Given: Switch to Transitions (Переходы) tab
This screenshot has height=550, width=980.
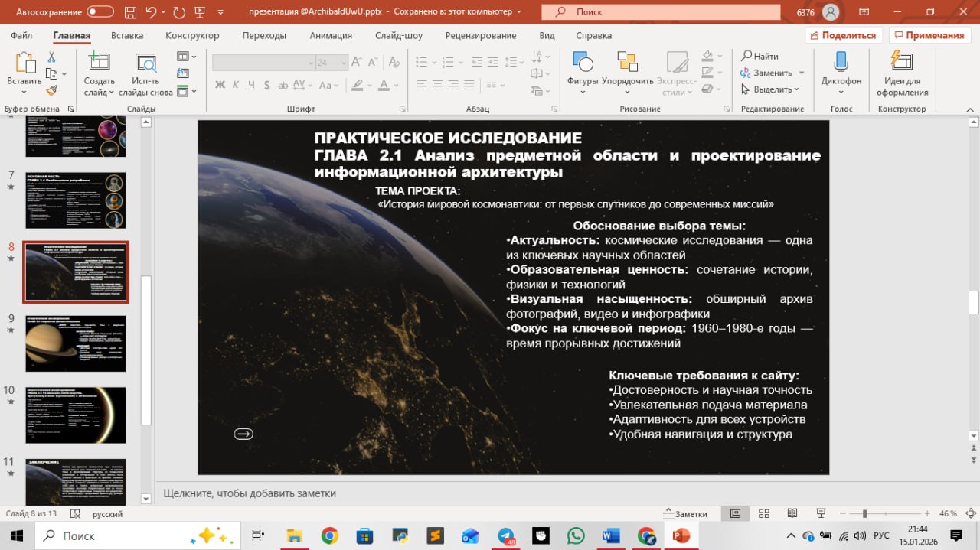Looking at the screenshot, I should pos(264,35).
